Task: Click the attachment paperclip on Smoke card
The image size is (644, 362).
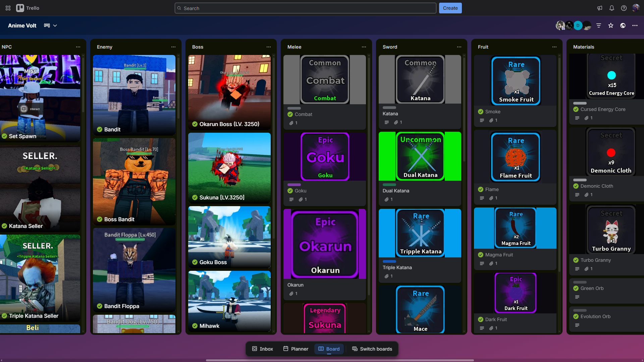Action: coord(491,120)
